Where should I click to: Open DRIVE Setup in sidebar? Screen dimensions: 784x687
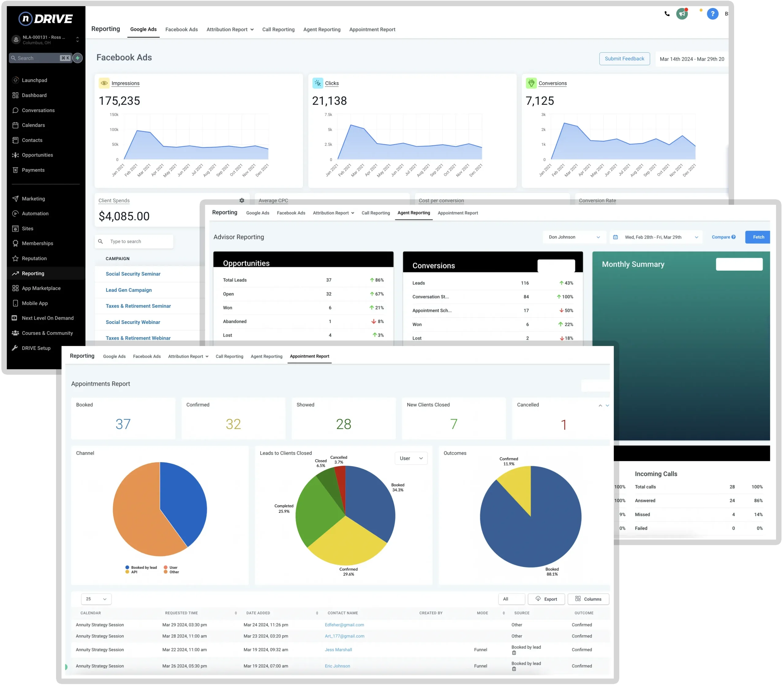tap(36, 348)
